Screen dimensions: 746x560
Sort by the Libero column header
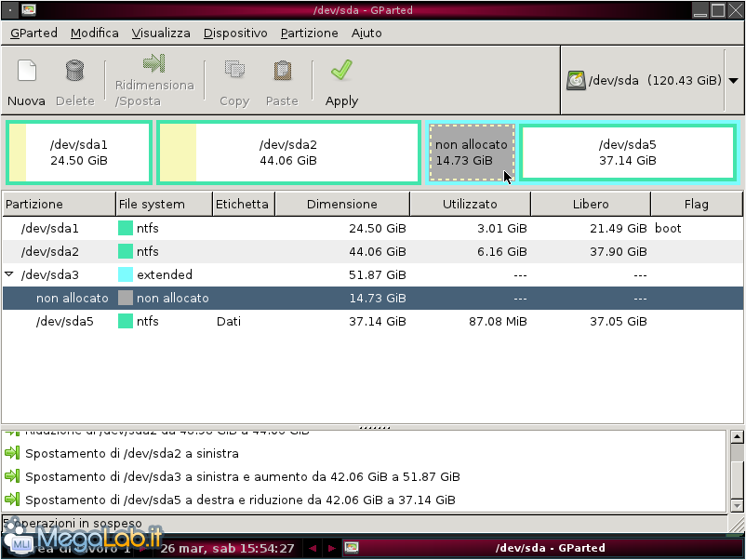pyautogui.click(x=591, y=204)
